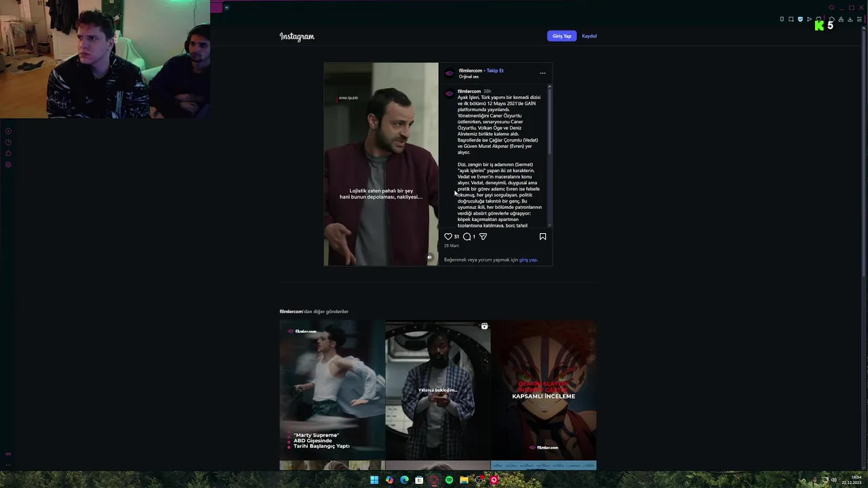868x488 pixels.
Task: Click the caption panel scrollbar
Action: [549, 121]
